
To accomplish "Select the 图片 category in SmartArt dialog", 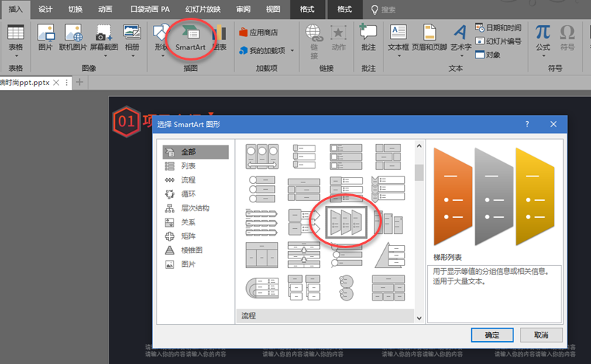I will click(x=196, y=264).
